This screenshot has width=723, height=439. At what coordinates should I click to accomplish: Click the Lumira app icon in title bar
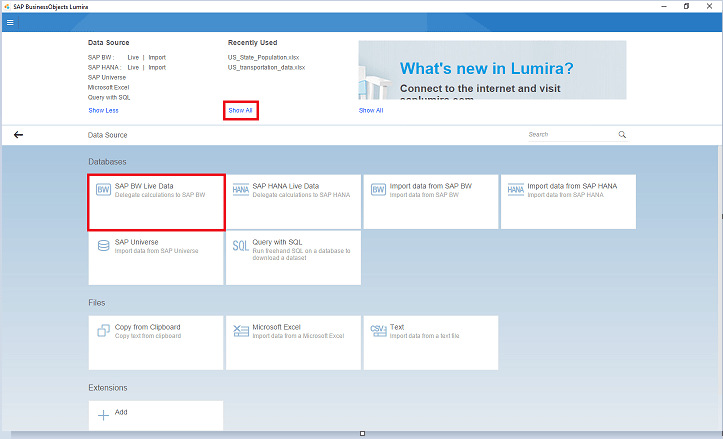(x=6, y=6)
